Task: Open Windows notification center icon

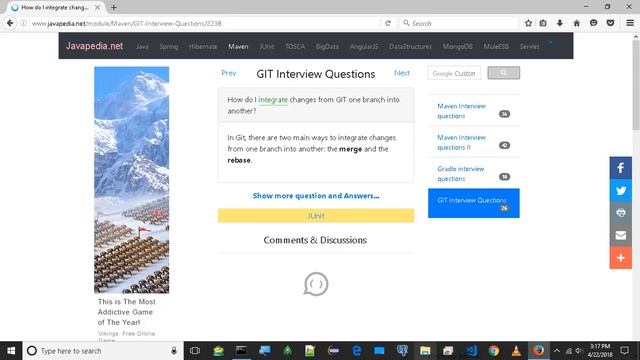Action: 624,351
